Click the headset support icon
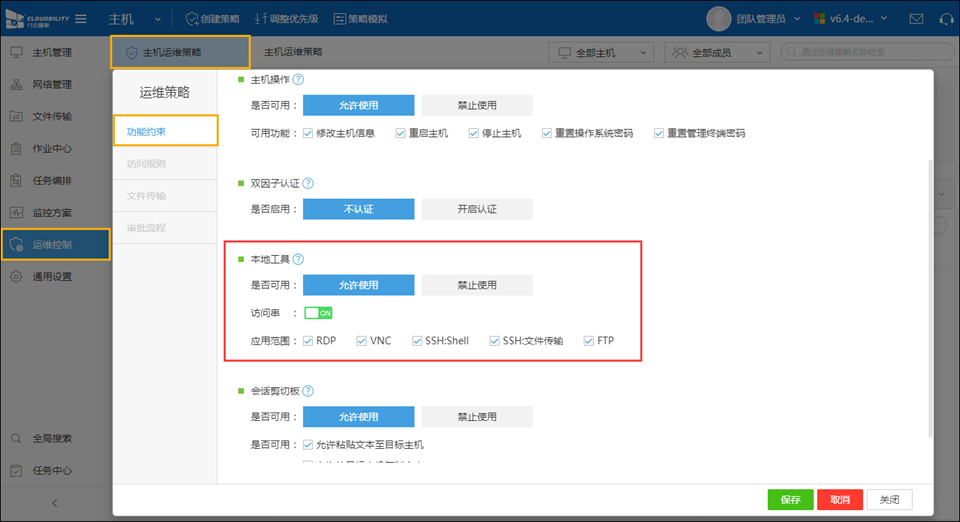Image resolution: width=960 pixels, height=522 pixels. pyautogui.click(x=944, y=19)
